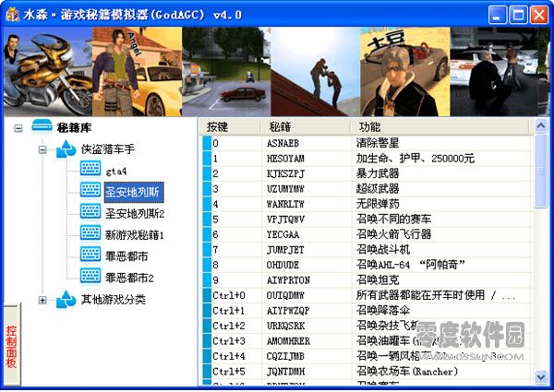Open the 圣安地列斯2 cheat list
554x392 pixels.
click(x=135, y=213)
